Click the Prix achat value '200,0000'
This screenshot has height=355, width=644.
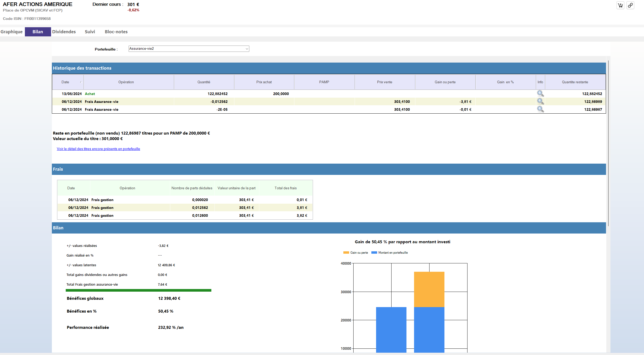(281, 94)
